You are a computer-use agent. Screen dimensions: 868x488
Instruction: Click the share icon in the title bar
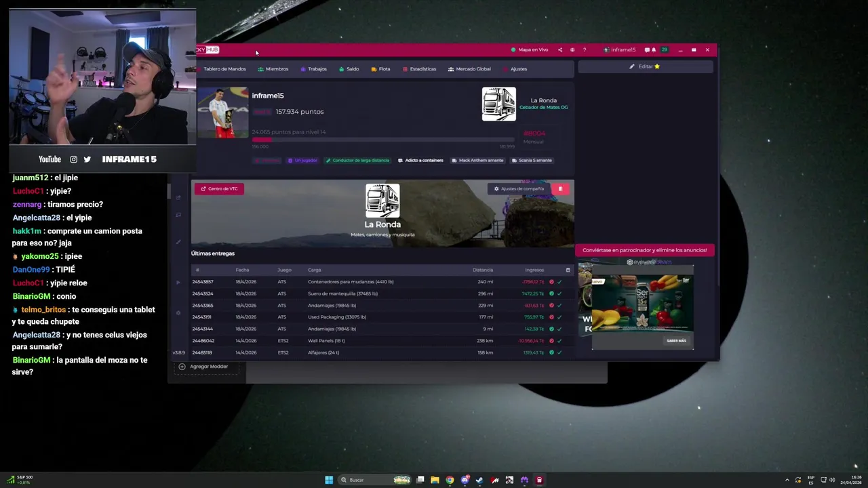[560, 49]
